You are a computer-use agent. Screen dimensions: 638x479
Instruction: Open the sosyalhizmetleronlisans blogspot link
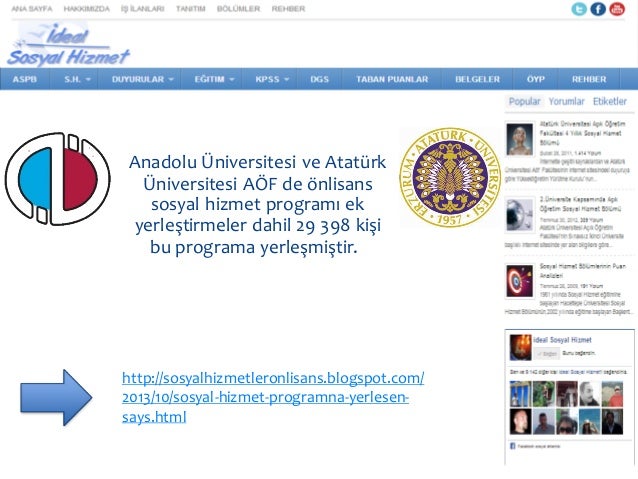click(x=273, y=397)
